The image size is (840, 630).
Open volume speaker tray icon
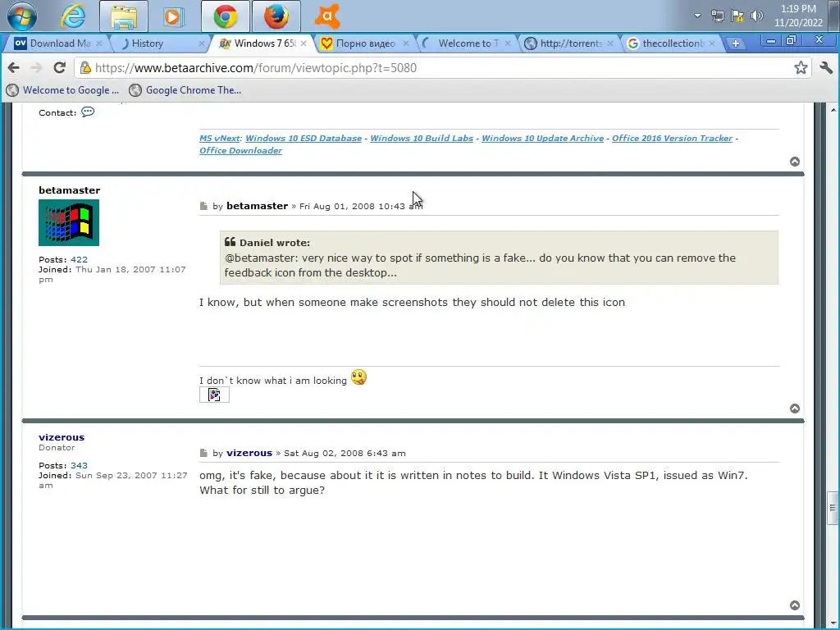(x=756, y=16)
